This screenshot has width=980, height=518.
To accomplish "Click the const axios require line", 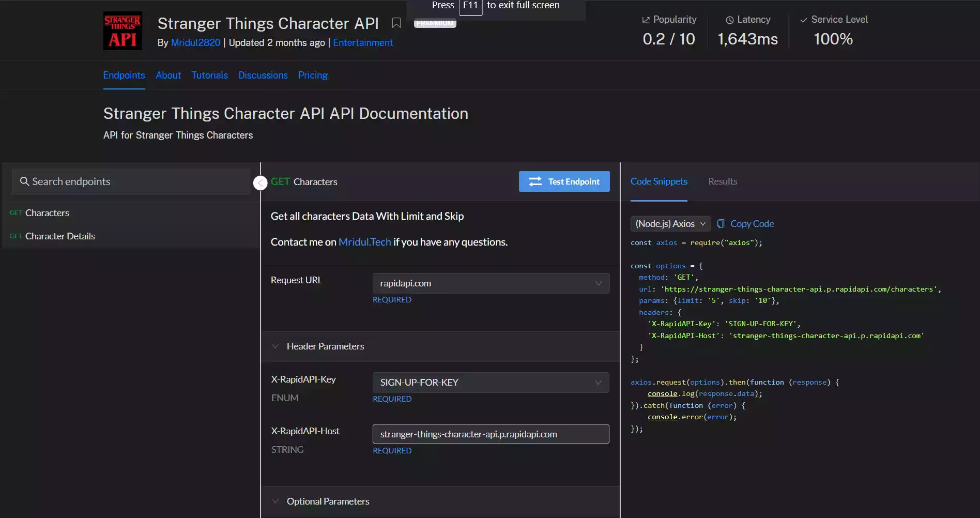I will coord(696,242).
